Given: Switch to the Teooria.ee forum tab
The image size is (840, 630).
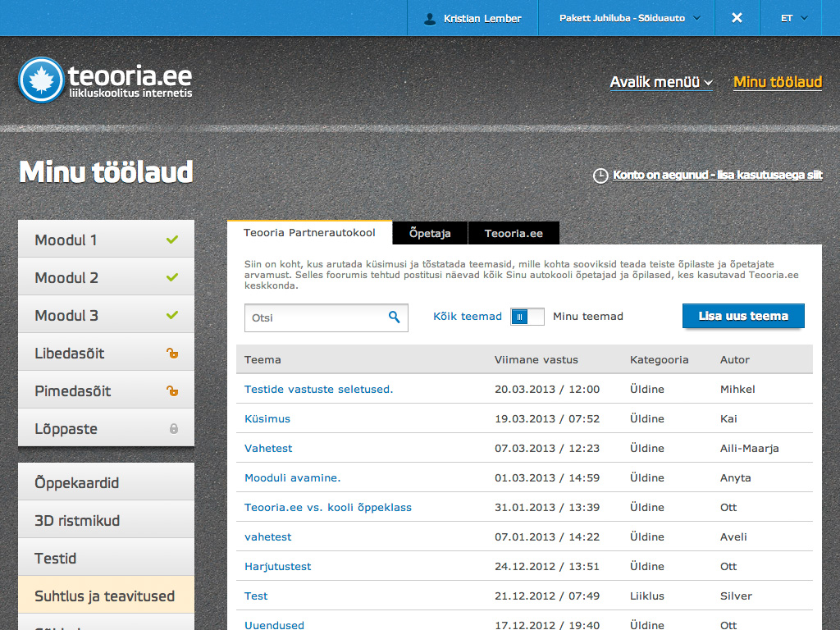Looking at the screenshot, I should [514, 233].
